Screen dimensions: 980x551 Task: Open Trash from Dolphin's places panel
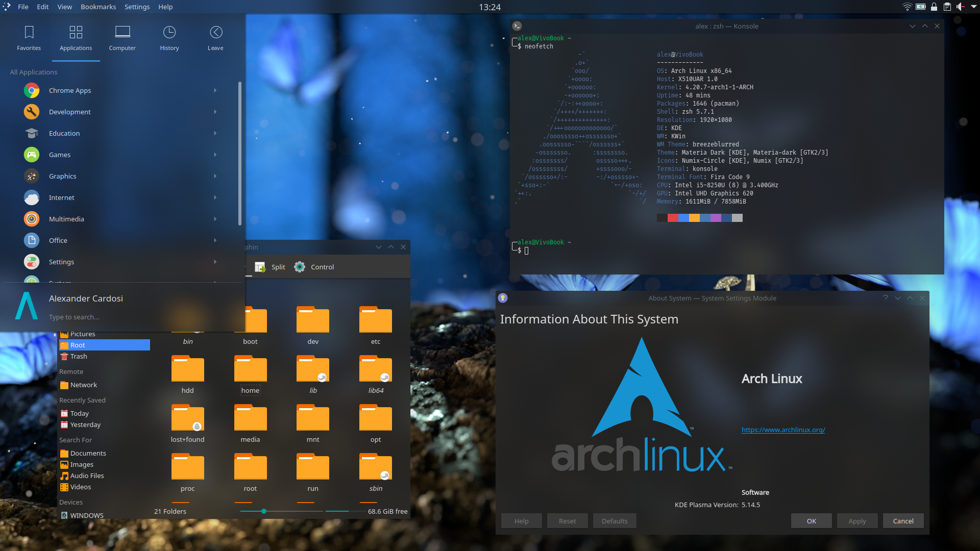[78, 356]
